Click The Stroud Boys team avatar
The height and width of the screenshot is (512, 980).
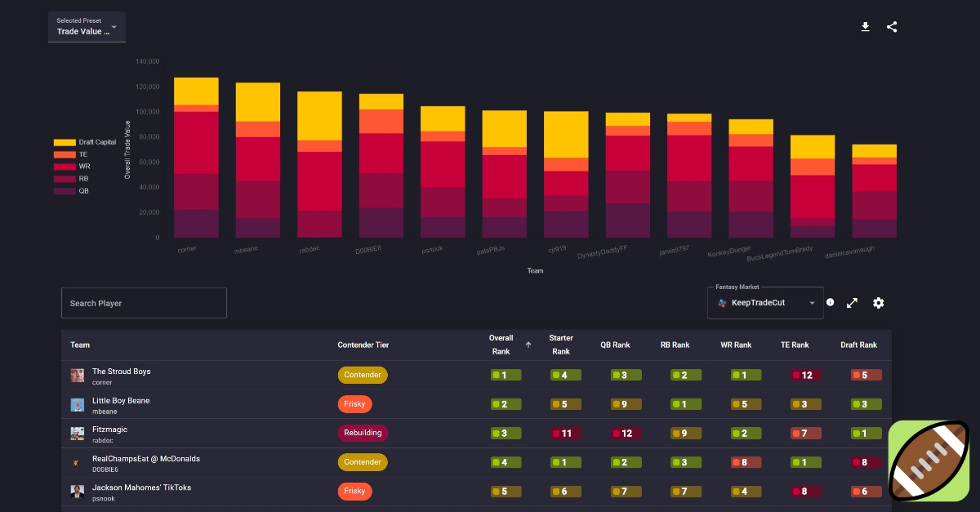click(x=78, y=376)
